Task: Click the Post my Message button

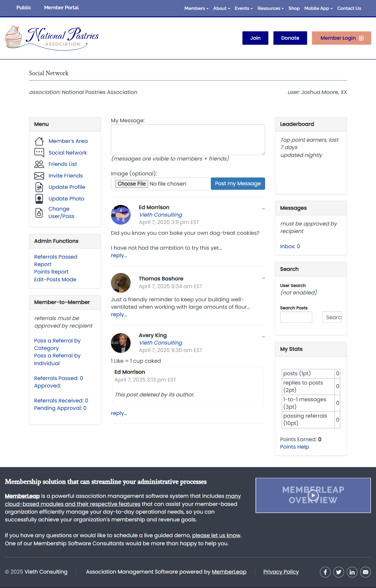Action: click(x=238, y=183)
